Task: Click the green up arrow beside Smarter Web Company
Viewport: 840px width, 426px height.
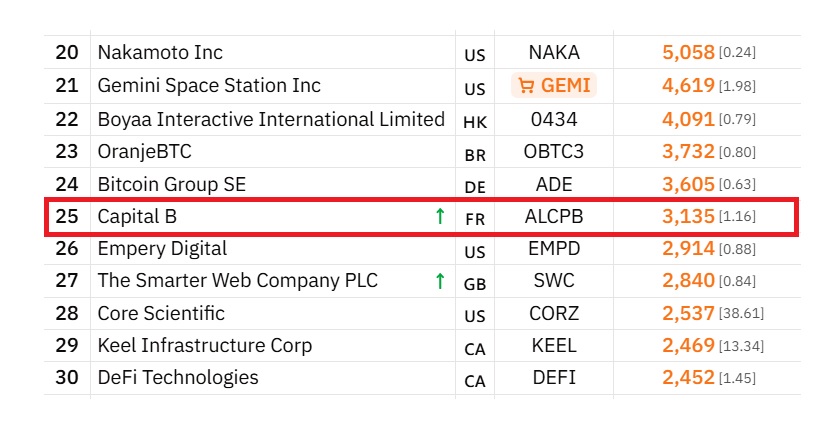Action: tap(440, 280)
